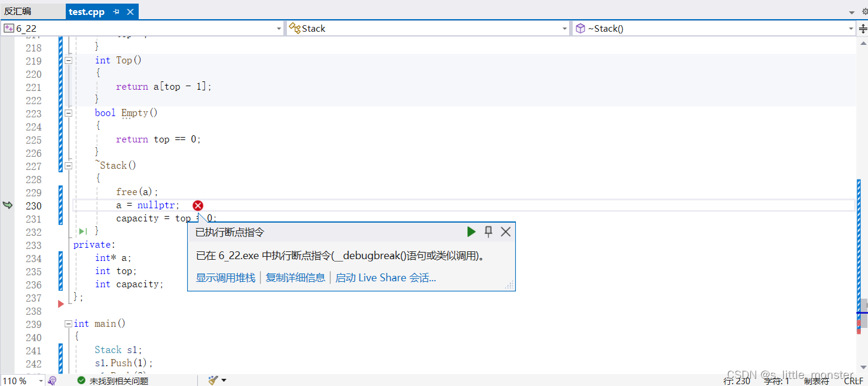The height and width of the screenshot is (386, 868).
Task: Click the private: keyword line
Action: pyautogui.click(x=94, y=245)
